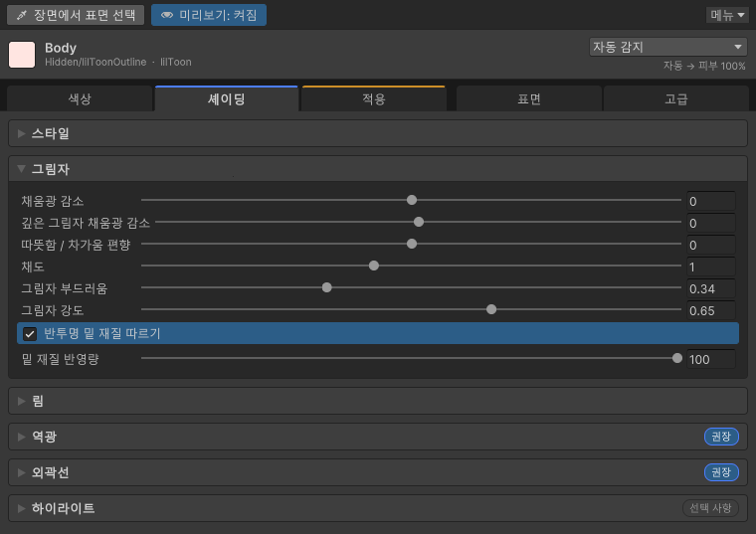756x534 pixels.
Task: Click the 그림자 부드러움 field showing 0.34
Action: pyautogui.click(x=710, y=288)
